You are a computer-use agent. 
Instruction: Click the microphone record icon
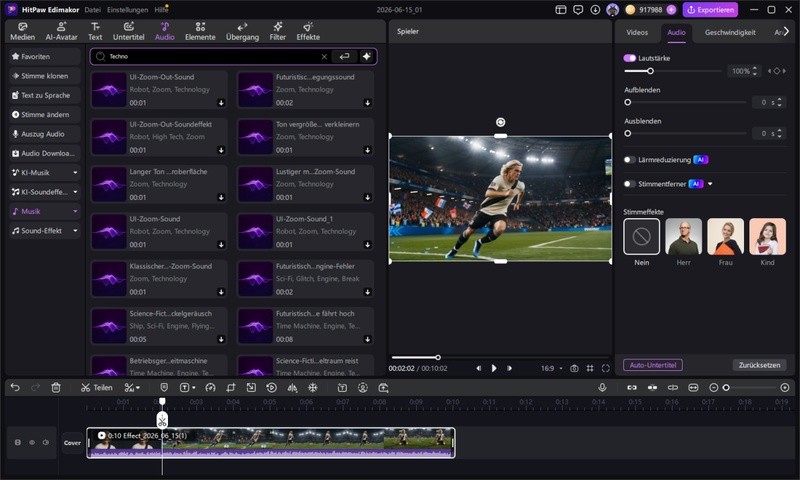tap(603, 388)
